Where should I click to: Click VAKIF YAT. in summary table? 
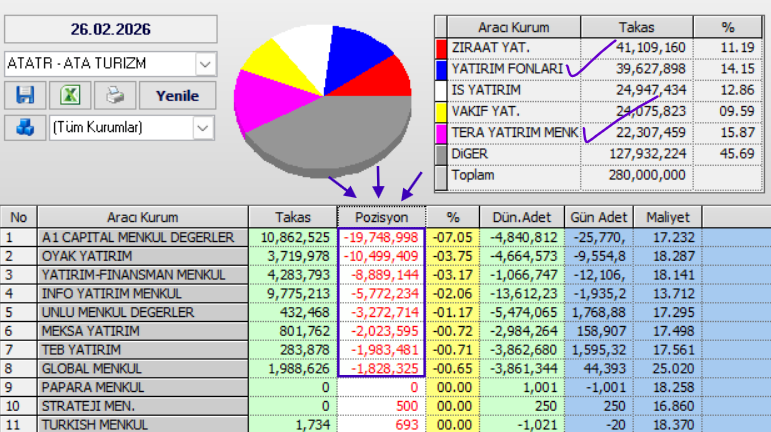click(485, 111)
